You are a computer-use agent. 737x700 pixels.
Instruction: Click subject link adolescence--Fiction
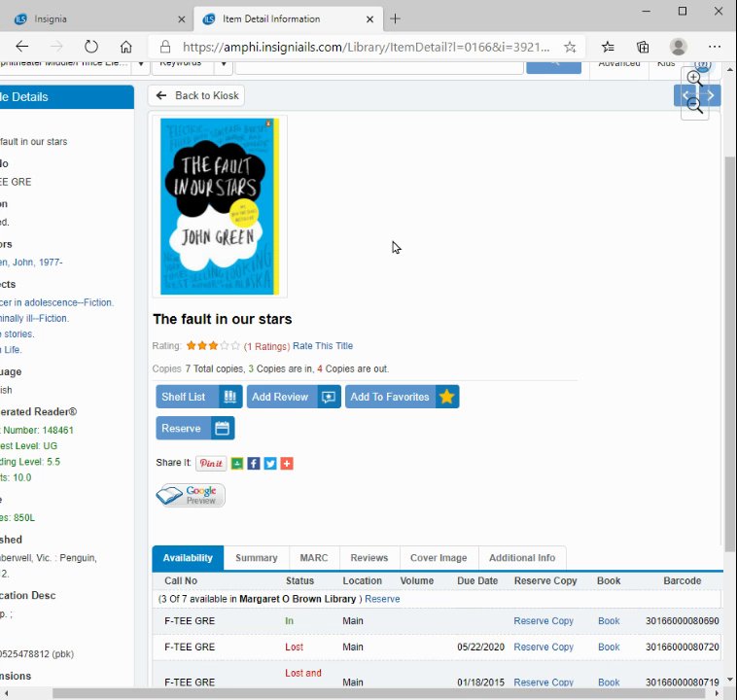coord(56,302)
